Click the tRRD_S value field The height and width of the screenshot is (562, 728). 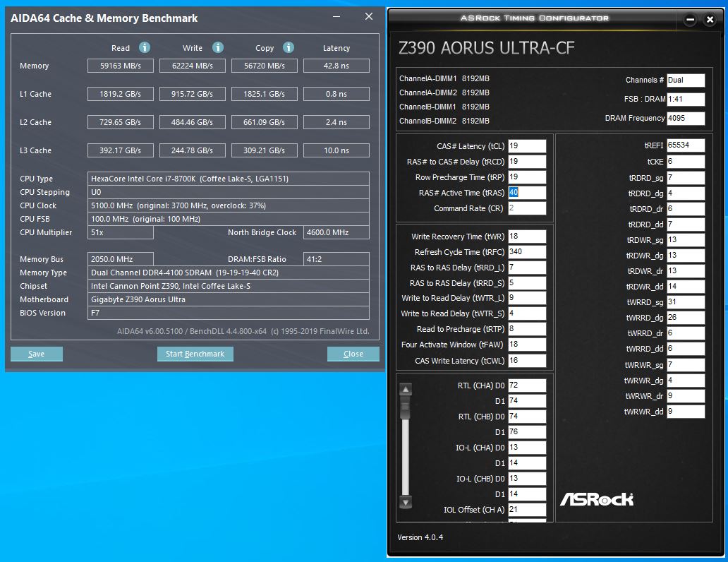(x=527, y=282)
